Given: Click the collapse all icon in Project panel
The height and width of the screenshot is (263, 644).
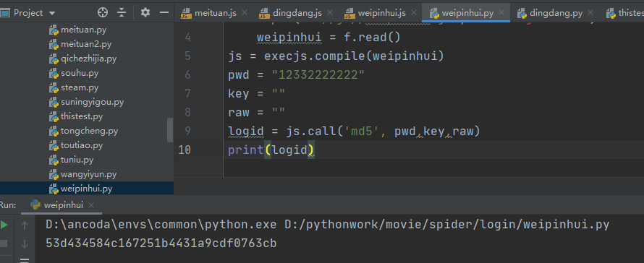Looking at the screenshot, I should tap(122, 13).
